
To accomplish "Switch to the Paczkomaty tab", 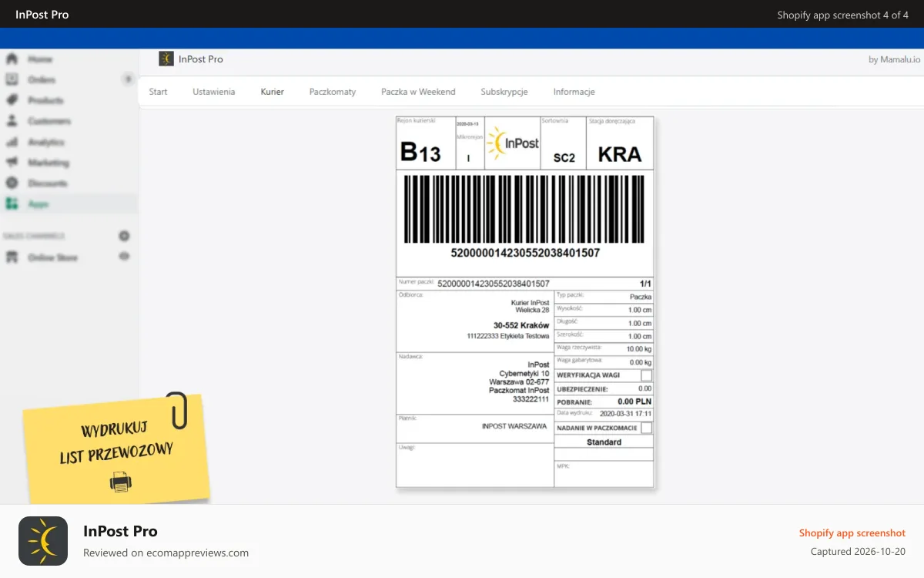I will coord(333,92).
